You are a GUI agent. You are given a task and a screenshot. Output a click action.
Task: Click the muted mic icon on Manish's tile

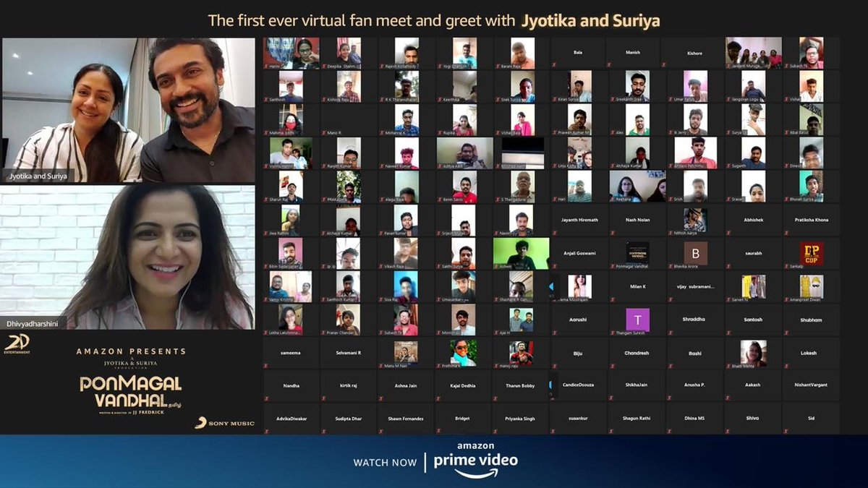[x=610, y=66]
